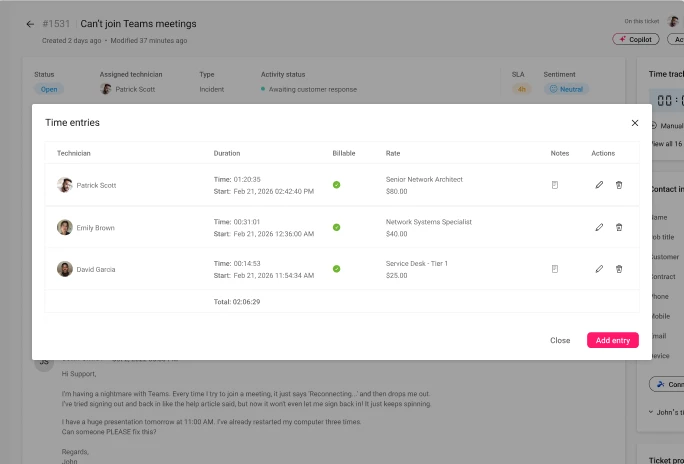Screen dimensions: 684x464
Task: Click Start: Feb 21, 2026 02:42:40 PM
Action: tap(263, 191)
